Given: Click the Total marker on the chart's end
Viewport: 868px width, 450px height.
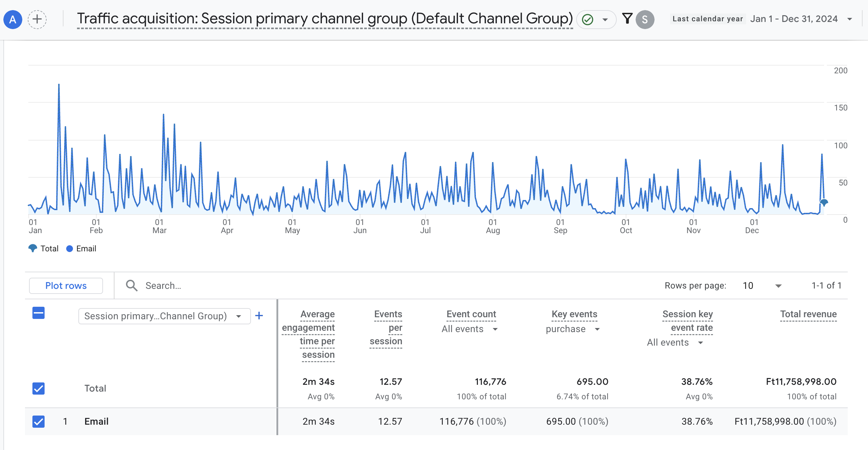Looking at the screenshot, I should click(x=824, y=202).
